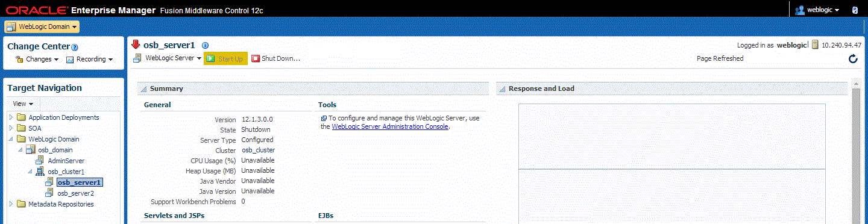This screenshot has width=868, height=224.
Task: Expand the SOA tree node
Action: pos(11,128)
